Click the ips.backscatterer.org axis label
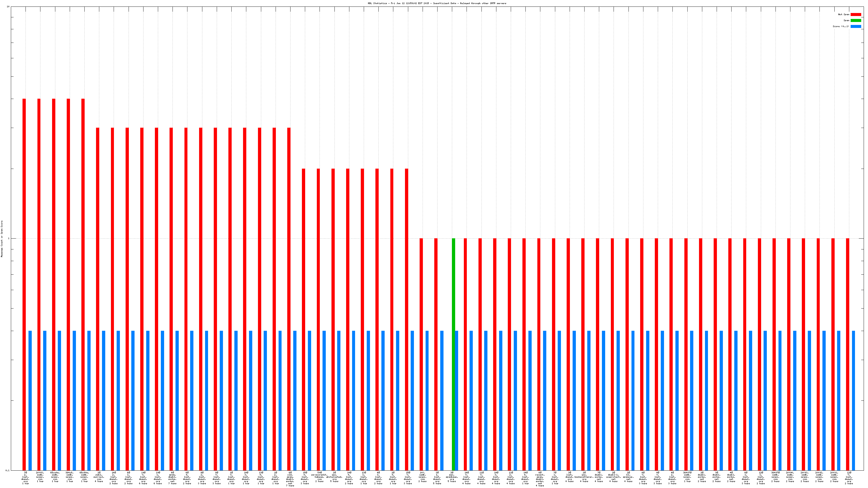This screenshot has width=868, height=488. tap(584, 477)
